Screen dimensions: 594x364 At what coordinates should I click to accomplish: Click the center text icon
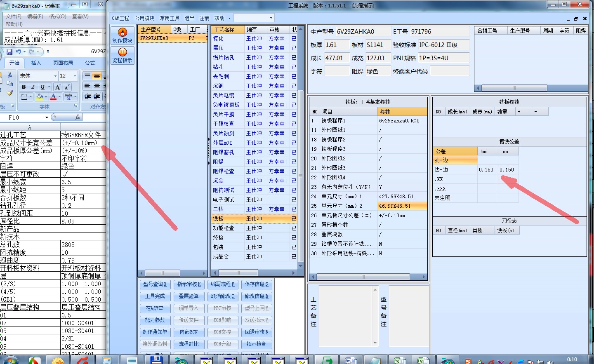pyautogui.click(x=97, y=86)
